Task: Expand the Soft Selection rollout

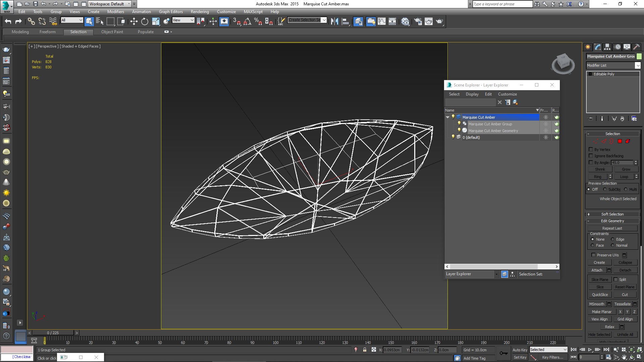Action: click(x=612, y=214)
